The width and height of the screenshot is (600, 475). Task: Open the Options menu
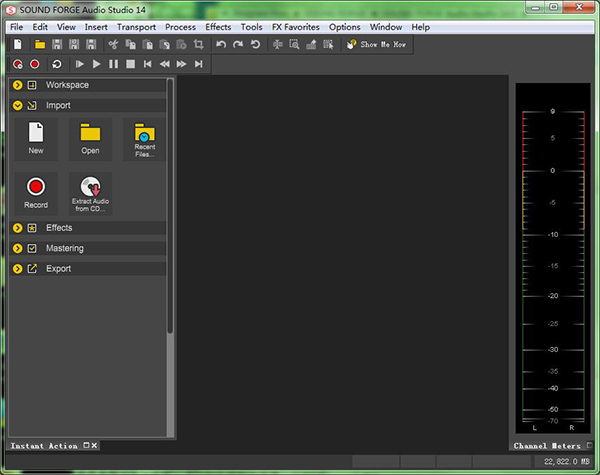click(x=344, y=27)
